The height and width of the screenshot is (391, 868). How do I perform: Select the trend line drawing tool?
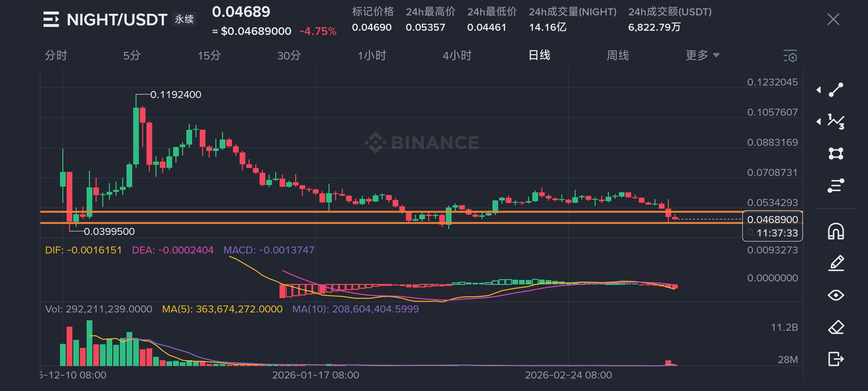click(836, 90)
